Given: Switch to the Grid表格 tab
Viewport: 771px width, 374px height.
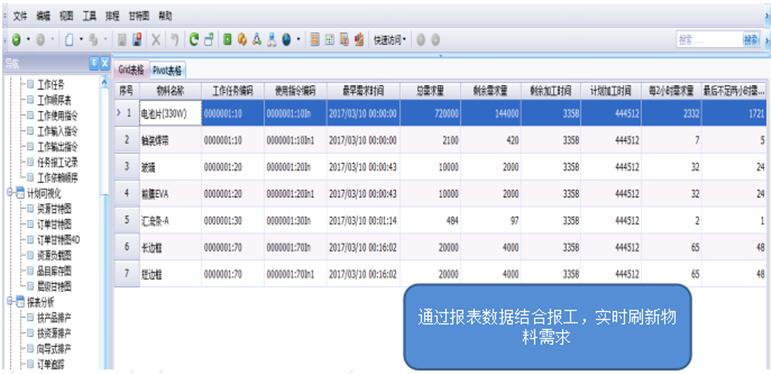Looking at the screenshot, I should (131, 70).
